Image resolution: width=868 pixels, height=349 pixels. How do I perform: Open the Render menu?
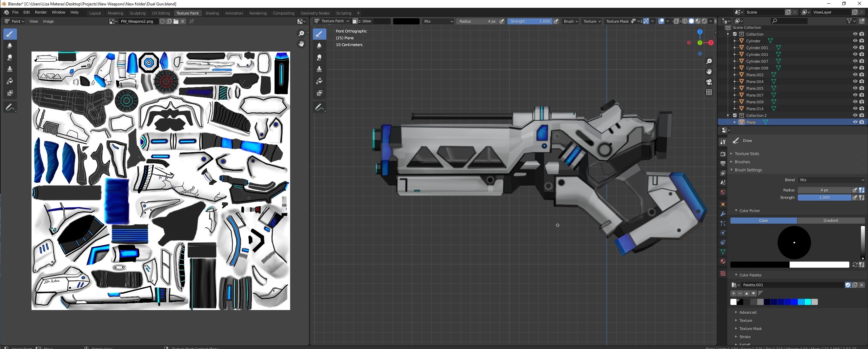(x=41, y=12)
